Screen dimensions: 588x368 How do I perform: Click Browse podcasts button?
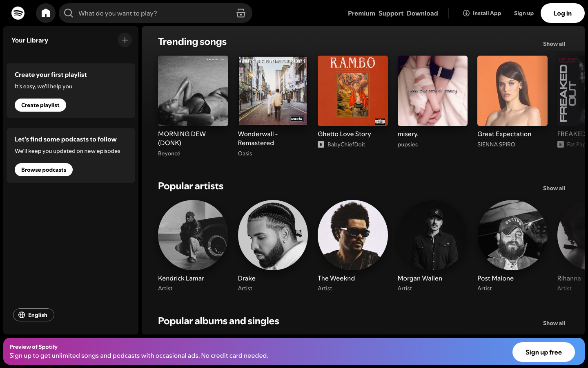[44, 170]
